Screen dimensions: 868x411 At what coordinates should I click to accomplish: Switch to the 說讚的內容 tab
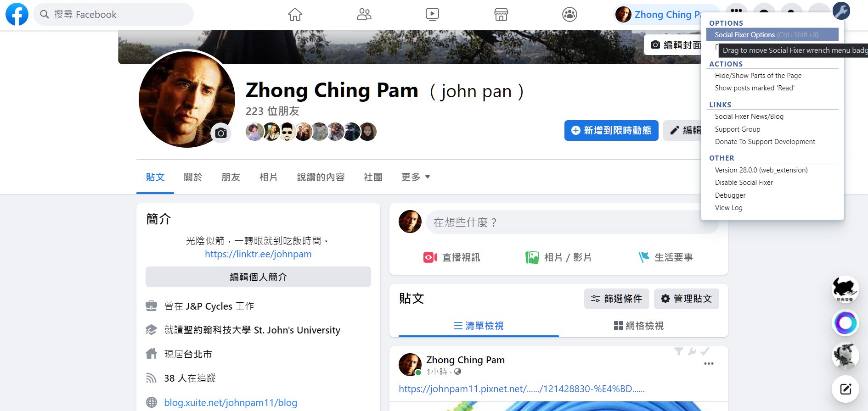[x=321, y=177]
